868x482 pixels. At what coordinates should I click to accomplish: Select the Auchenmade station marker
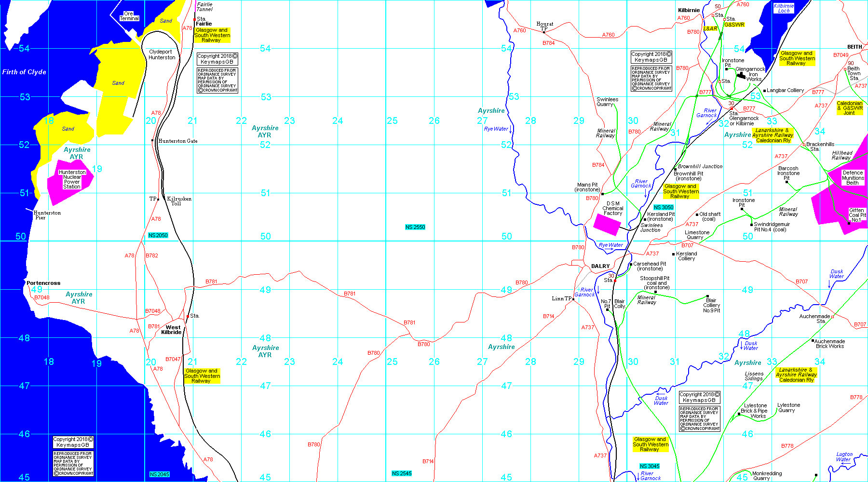coord(833,317)
